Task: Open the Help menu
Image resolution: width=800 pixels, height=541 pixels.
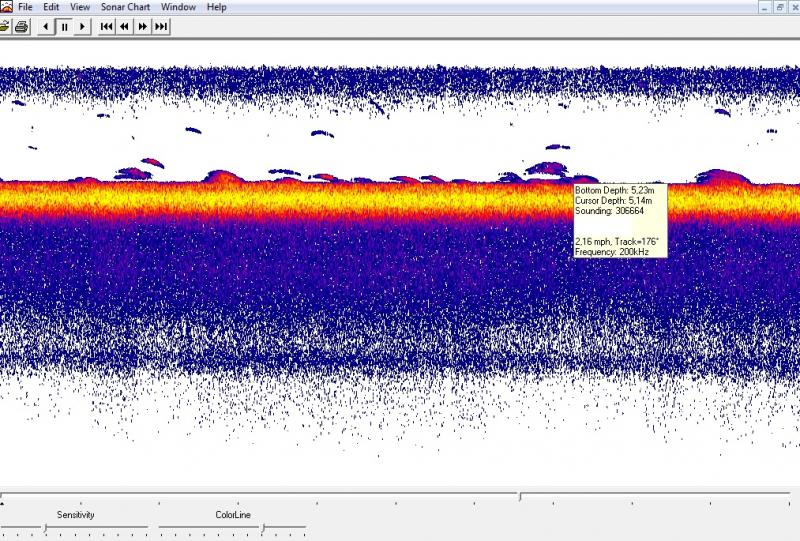Action: click(216, 7)
